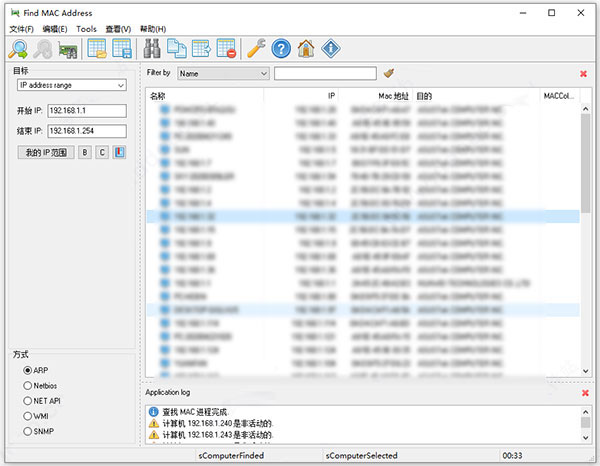The height and width of the screenshot is (466, 600).
Task: Sort by the IP column header
Action: point(301,96)
